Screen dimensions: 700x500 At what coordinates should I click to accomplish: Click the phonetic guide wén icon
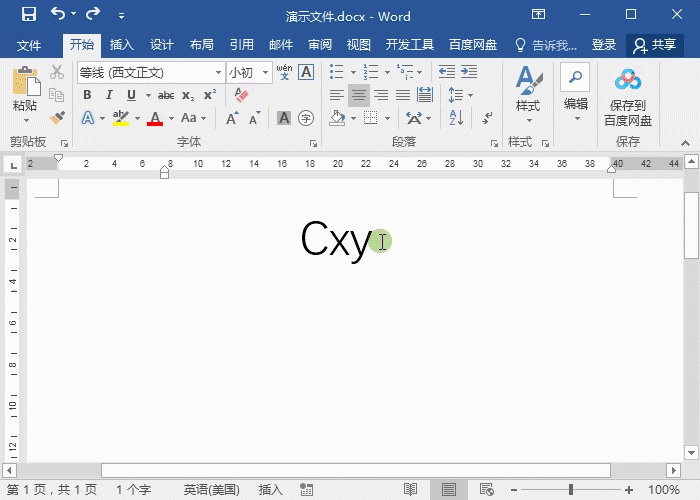click(284, 72)
